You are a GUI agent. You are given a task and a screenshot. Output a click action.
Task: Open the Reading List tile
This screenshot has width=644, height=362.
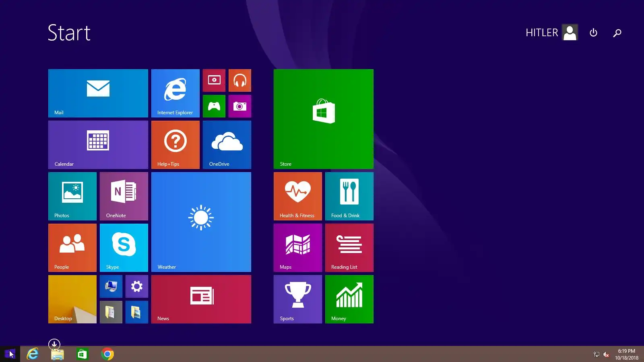[x=349, y=248]
